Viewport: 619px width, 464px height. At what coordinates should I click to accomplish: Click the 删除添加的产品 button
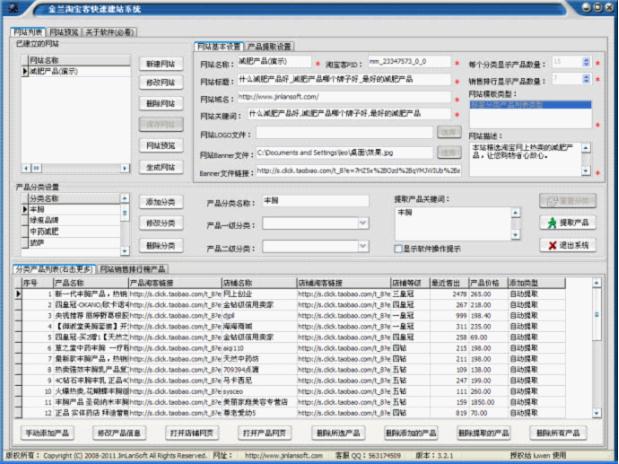pos(411,433)
